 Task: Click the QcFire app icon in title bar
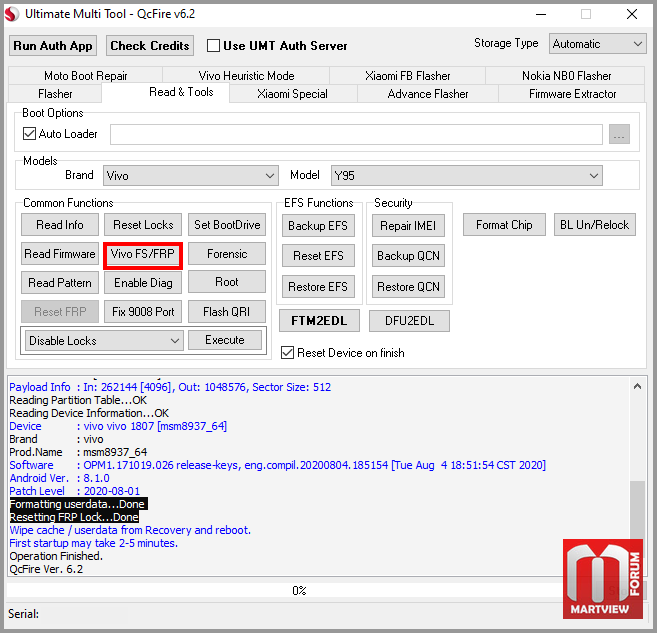coord(12,14)
